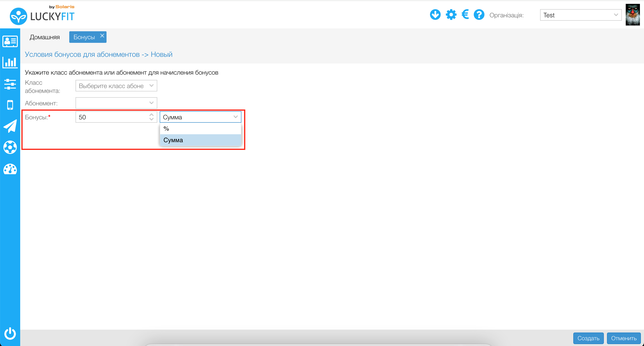The image size is (644, 346).
Task: Click the power logout icon
Action: click(10, 333)
